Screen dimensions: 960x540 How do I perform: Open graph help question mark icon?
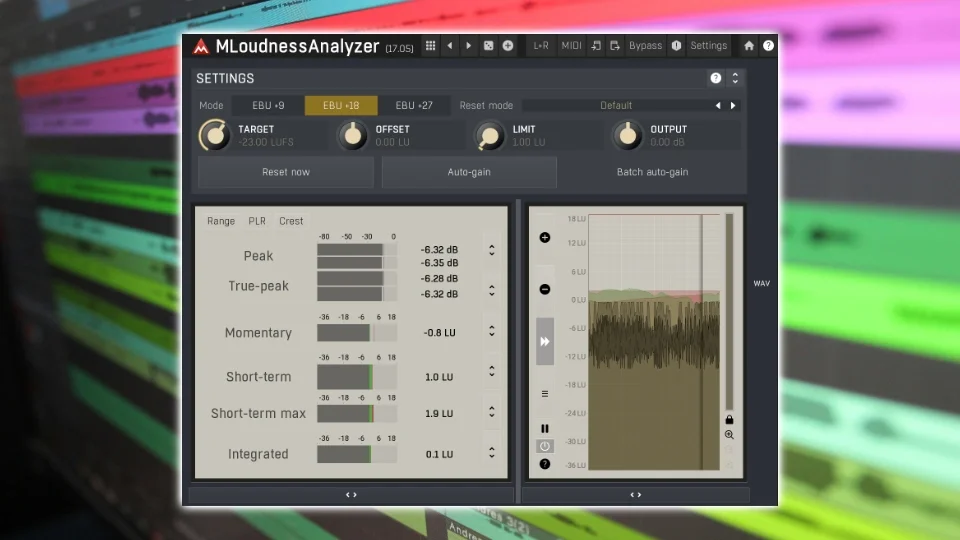pos(545,464)
